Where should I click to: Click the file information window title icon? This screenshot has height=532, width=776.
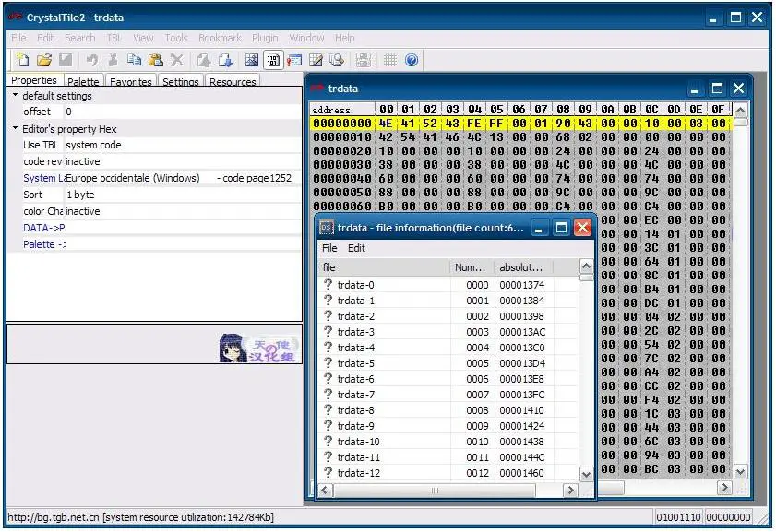pyautogui.click(x=326, y=228)
